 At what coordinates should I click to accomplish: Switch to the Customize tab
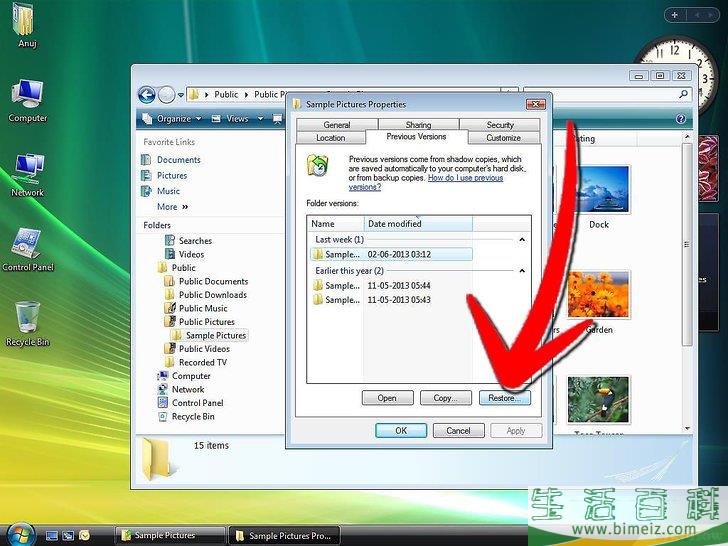point(504,137)
